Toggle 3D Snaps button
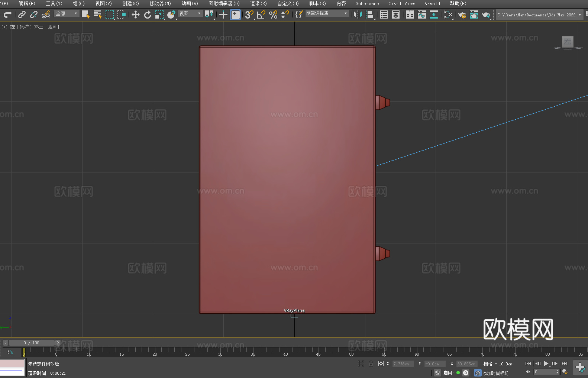Screen dimensions: 588x378 click(x=249, y=14)
